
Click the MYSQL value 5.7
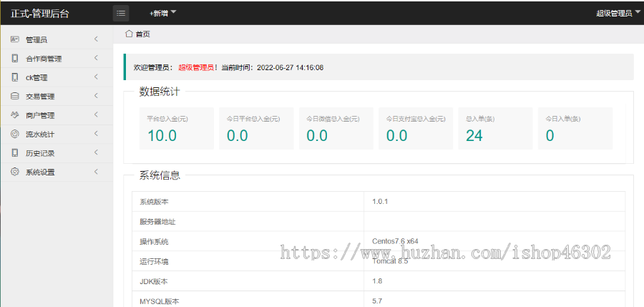click(377, 301)
